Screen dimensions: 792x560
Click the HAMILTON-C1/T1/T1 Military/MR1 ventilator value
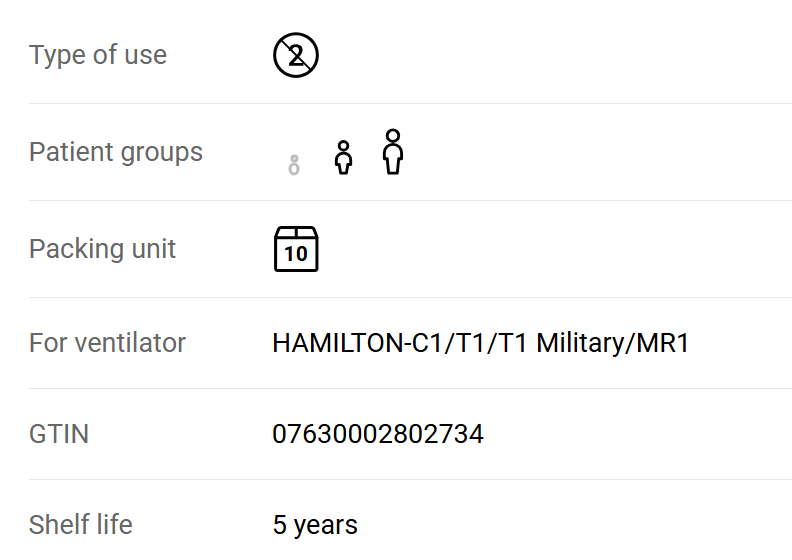(x=480, y=343)
